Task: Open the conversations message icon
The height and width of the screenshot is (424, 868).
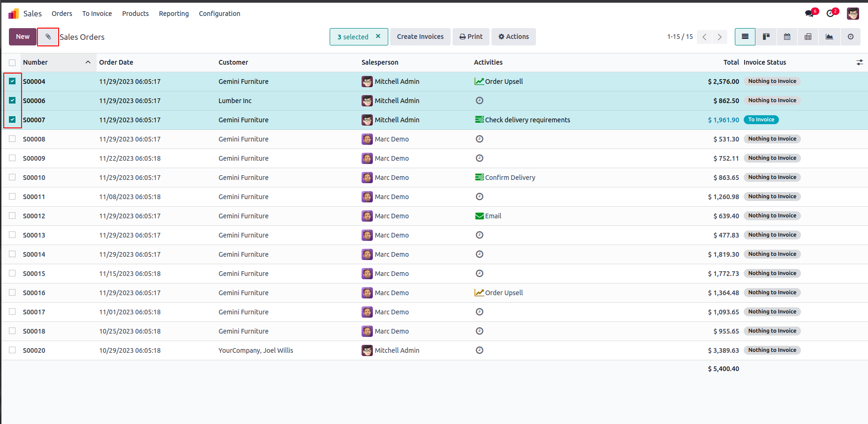Action: point(809,14)
